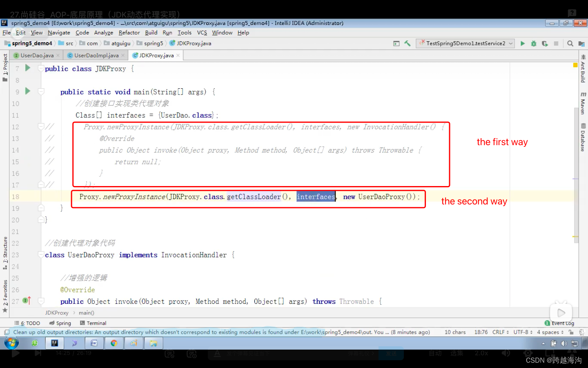Open Project Structure icon in toolbar
Screen dimensions: 588x368
point(581,43)
